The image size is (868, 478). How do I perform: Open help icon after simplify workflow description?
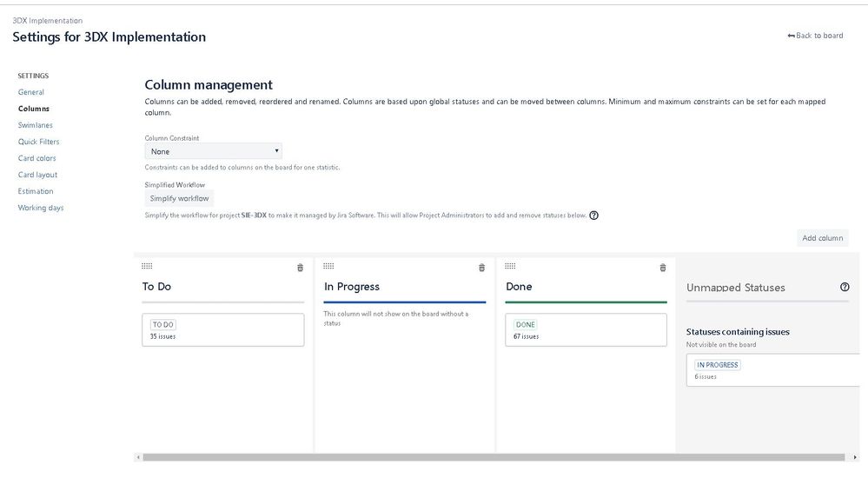point(593,216)
